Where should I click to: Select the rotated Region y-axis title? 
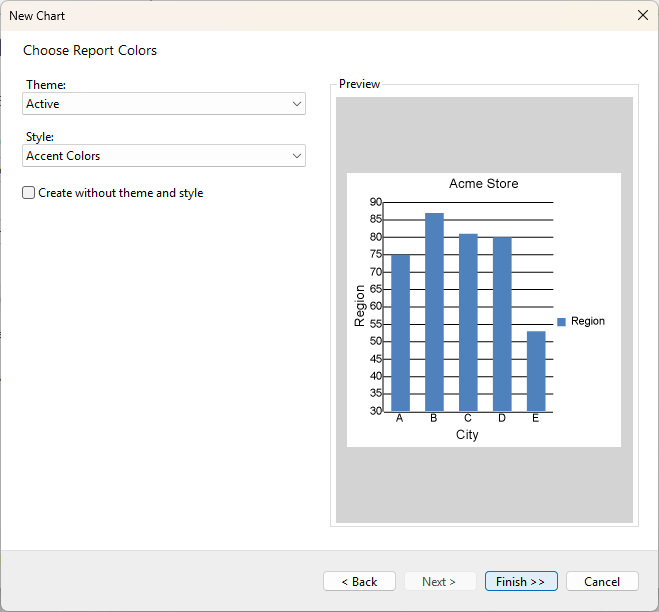click(x=360, y=306)
